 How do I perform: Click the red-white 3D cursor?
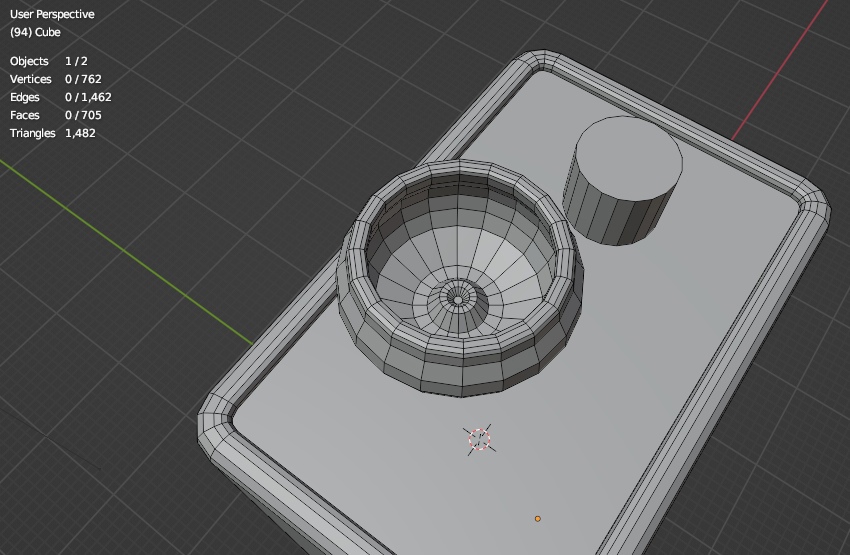(x=480, y=440)
